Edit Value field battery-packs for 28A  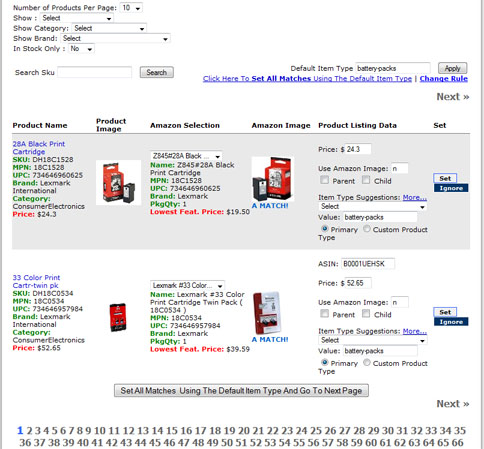[x=380, y=217]
